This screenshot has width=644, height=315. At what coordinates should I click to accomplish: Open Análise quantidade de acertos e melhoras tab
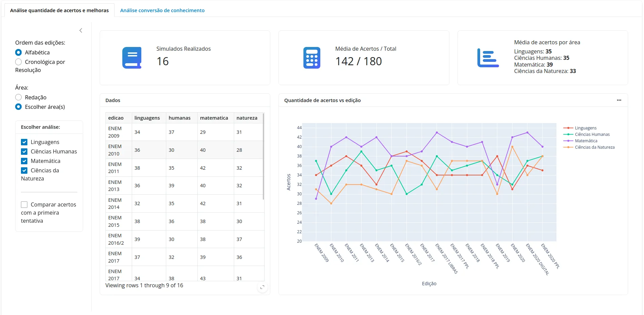pos(59,10)
